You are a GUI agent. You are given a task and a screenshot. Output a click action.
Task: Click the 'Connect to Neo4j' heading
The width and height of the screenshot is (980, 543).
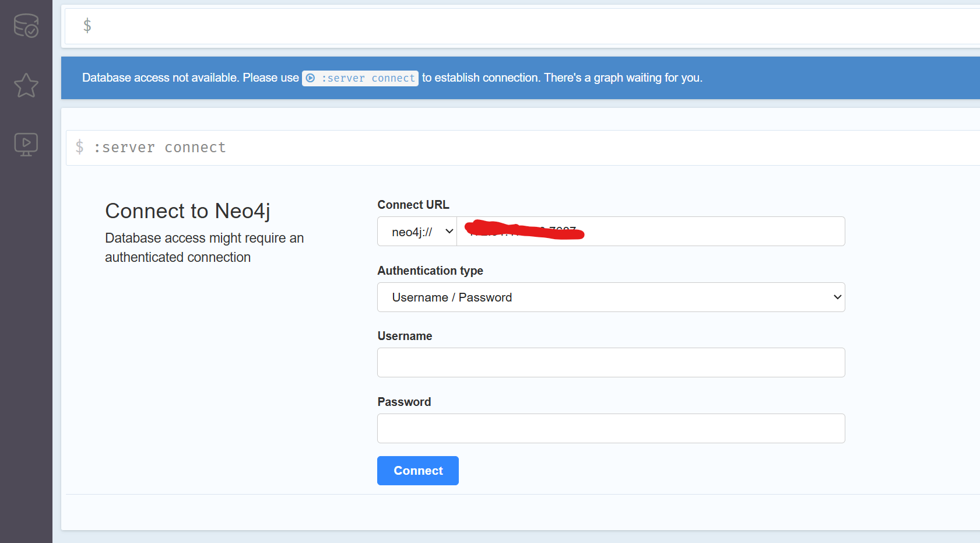point(188,211)
